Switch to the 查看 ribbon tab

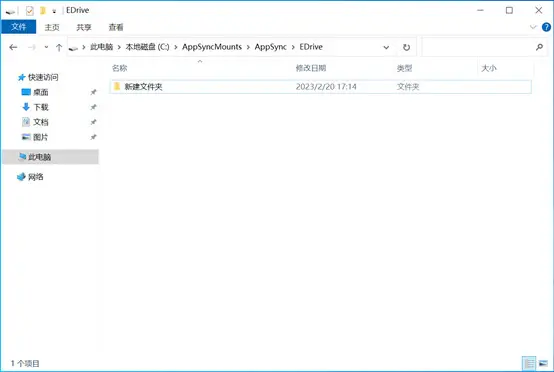116,27
